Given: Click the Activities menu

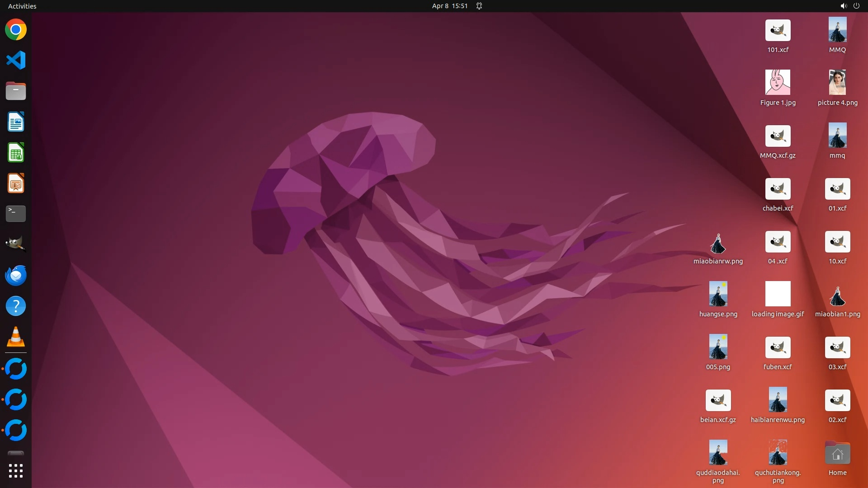Looking at the screenshot, I should 22,6.
